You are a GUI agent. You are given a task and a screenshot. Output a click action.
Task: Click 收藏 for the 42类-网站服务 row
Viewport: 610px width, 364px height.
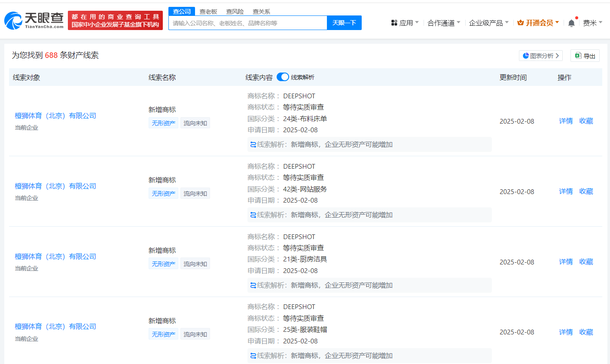click(x=586, y=191)
